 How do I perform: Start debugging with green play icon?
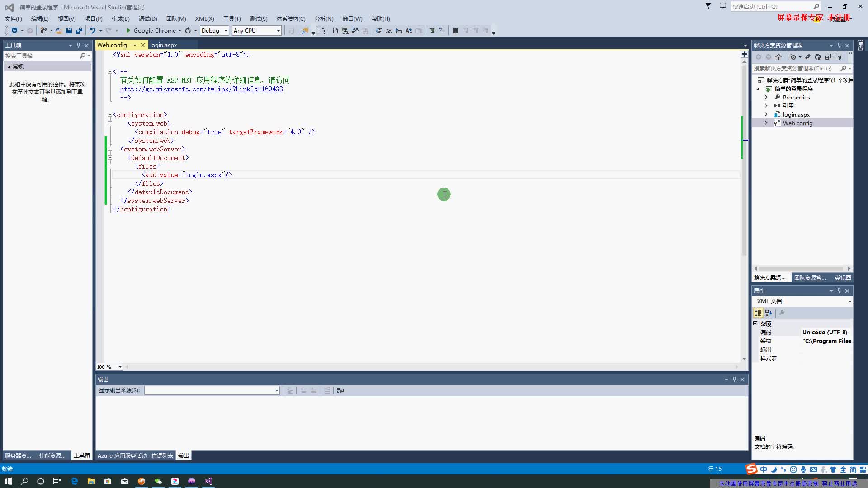coord(128,31)
